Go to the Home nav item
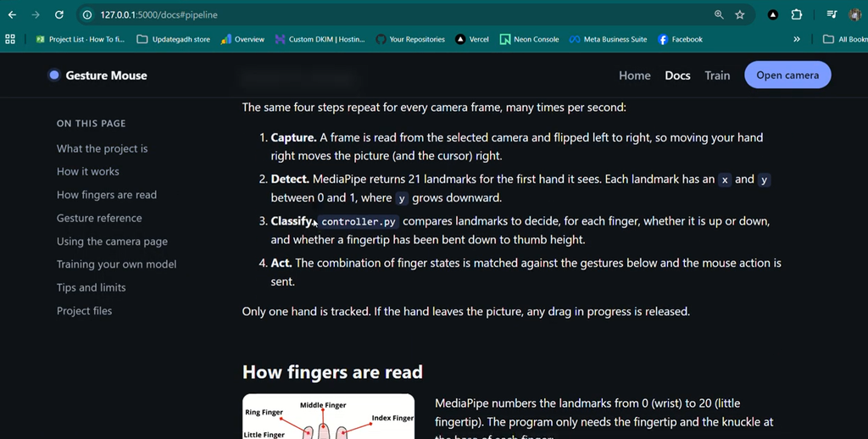This screenshot has width=868, height=439. coord(634,75)
